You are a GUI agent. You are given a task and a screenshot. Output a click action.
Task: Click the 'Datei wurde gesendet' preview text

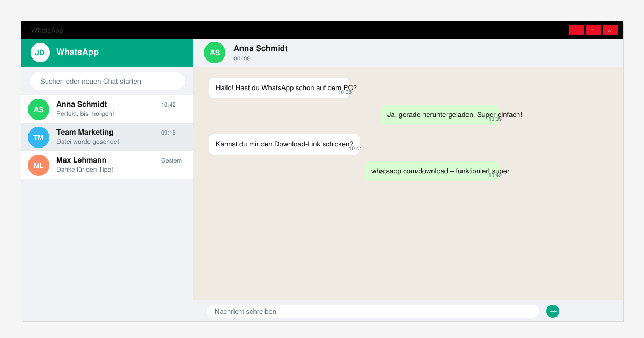point(87,142)
